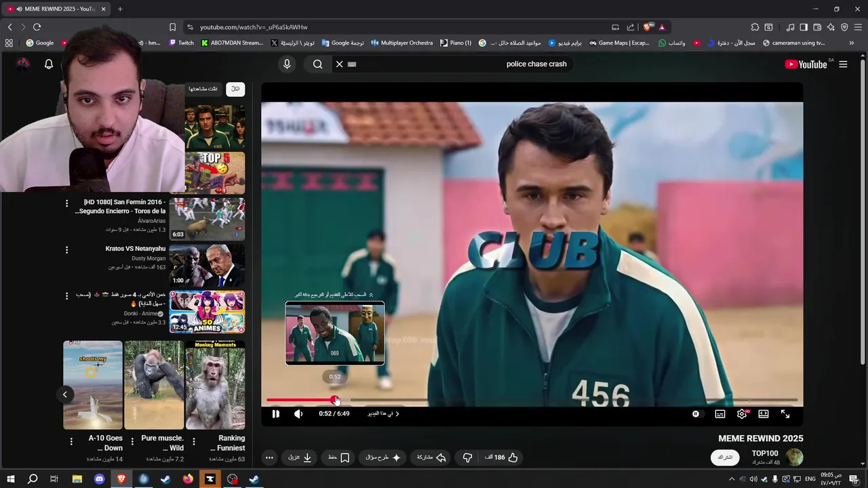Open options for the 'Pure muscle' short
868x488 pixels.
(x=132, y=442)
